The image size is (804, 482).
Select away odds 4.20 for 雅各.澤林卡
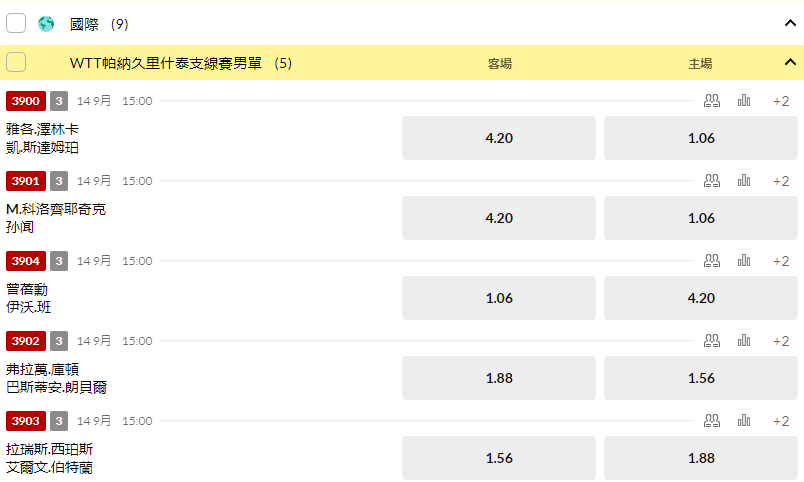pyautogui.click(x=498, y=138)
